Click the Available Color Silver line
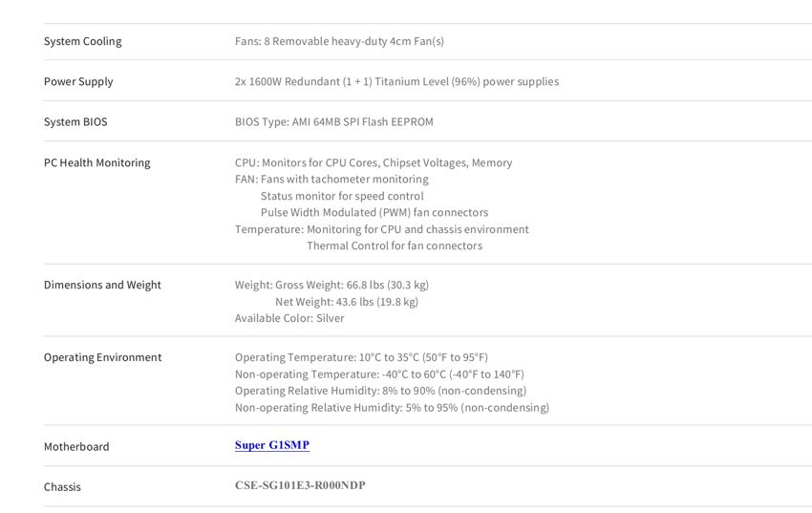The width and height of the screenshot is (812, 513). (289, 318)
